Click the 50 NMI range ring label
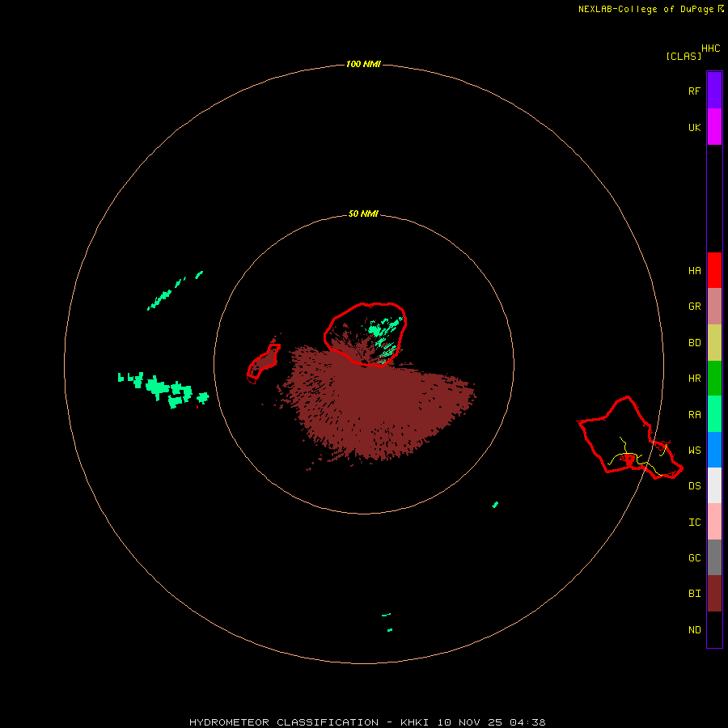Viewport: 728px width, 728px height. tap(363, 214)
